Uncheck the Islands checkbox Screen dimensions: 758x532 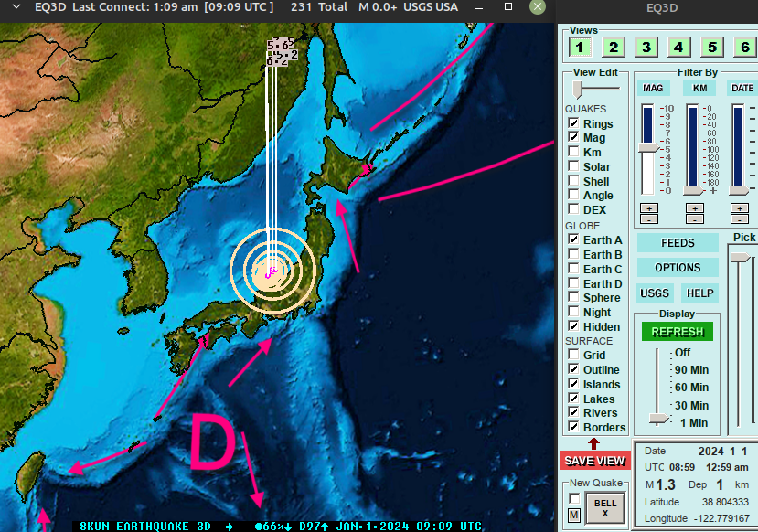tap(573, 384)
